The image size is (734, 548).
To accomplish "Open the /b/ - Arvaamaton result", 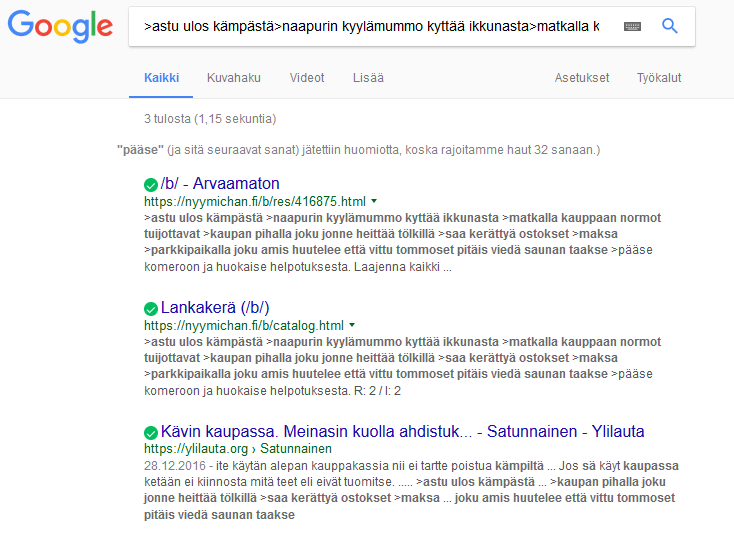I will click(220, 184).
